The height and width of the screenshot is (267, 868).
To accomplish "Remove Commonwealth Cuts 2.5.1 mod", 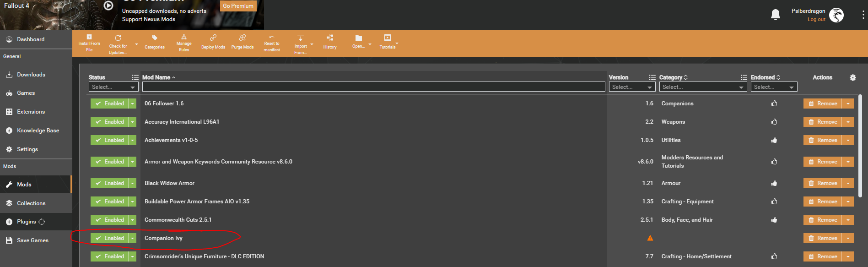I will (x=823, y=220).
